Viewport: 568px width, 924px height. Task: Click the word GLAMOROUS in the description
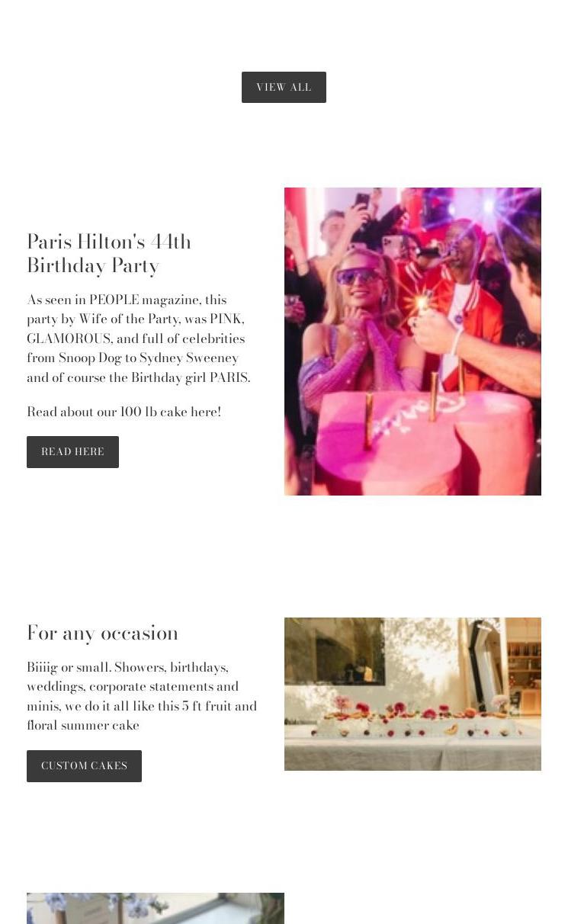coord(69,338)
